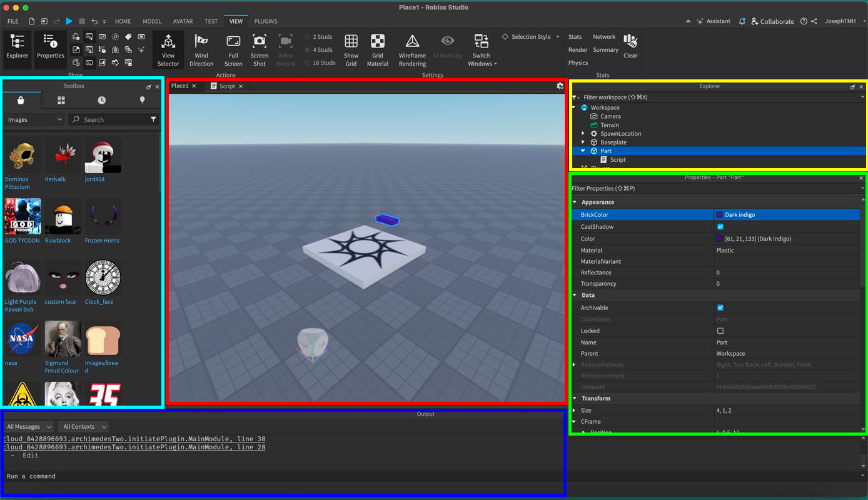Click the help question mark icon

click(804, 21)
